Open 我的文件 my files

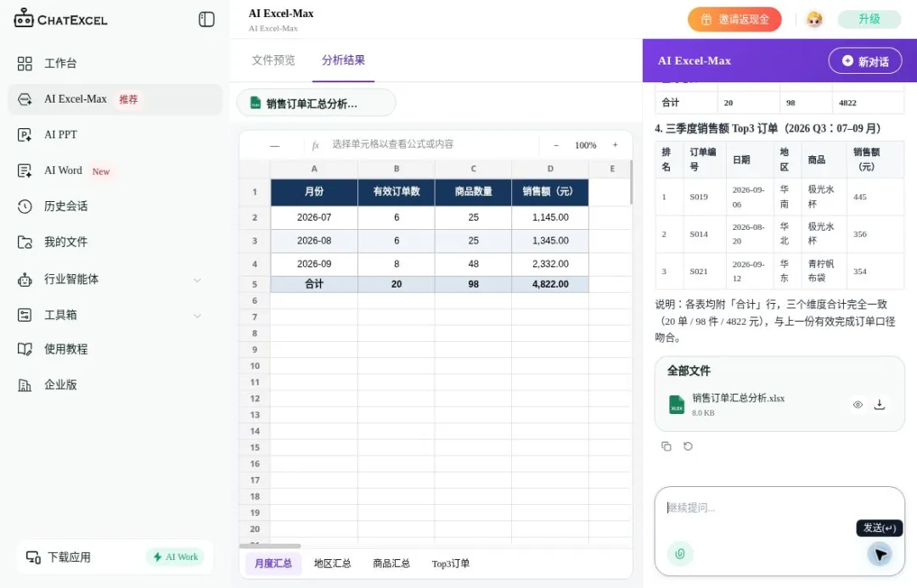point(115,242)
